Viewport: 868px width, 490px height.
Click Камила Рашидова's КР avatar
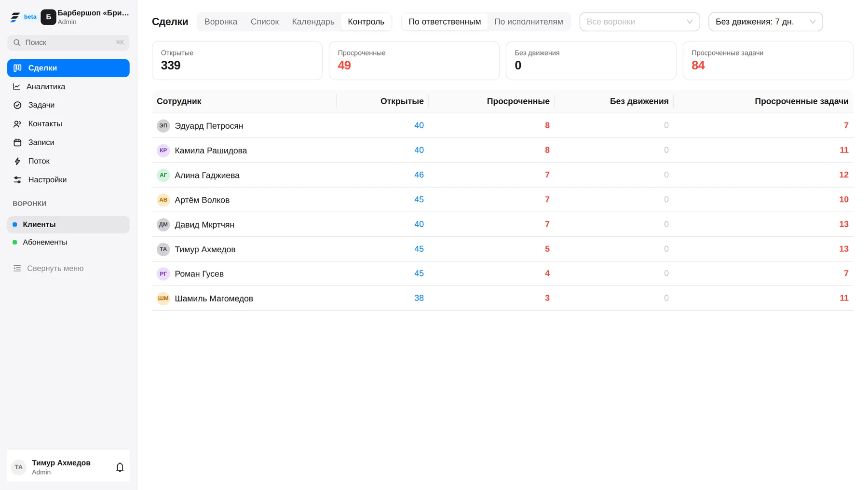(x=163, y=150)
